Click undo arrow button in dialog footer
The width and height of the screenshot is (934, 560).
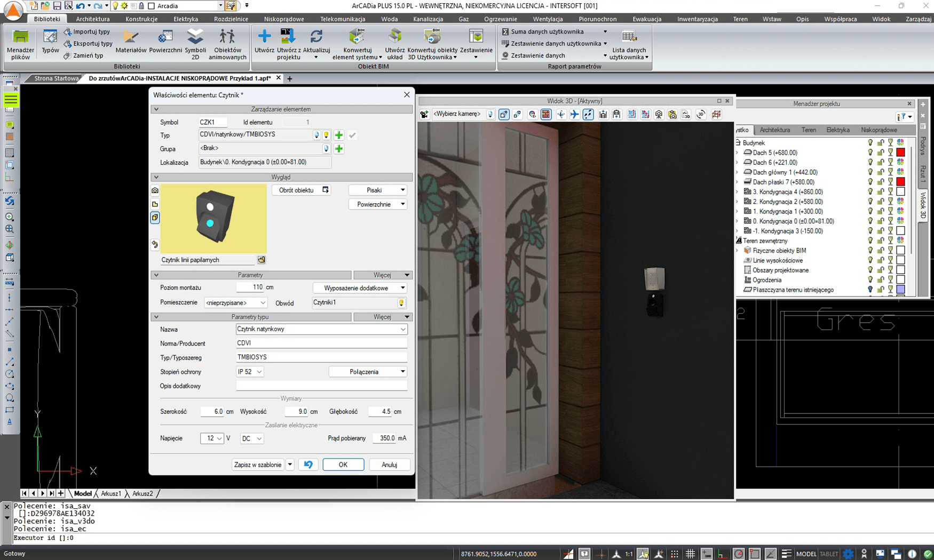308,465
